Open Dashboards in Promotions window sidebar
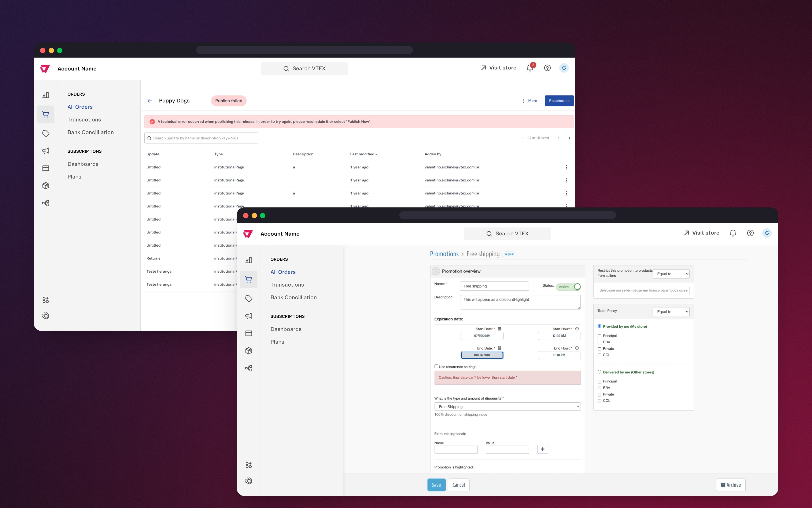This screenshot has height=508, width=812. [x=286, y=329]
